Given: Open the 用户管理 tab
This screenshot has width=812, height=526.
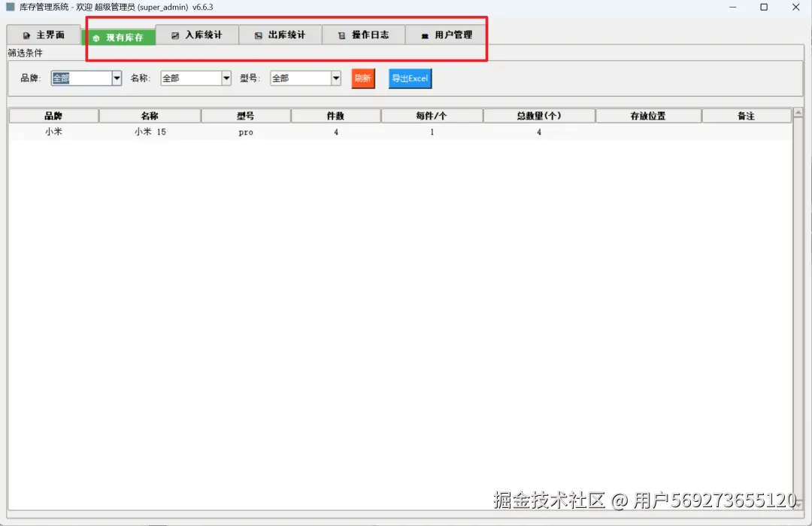Looking at the screenshot, I should click(447, 35).
